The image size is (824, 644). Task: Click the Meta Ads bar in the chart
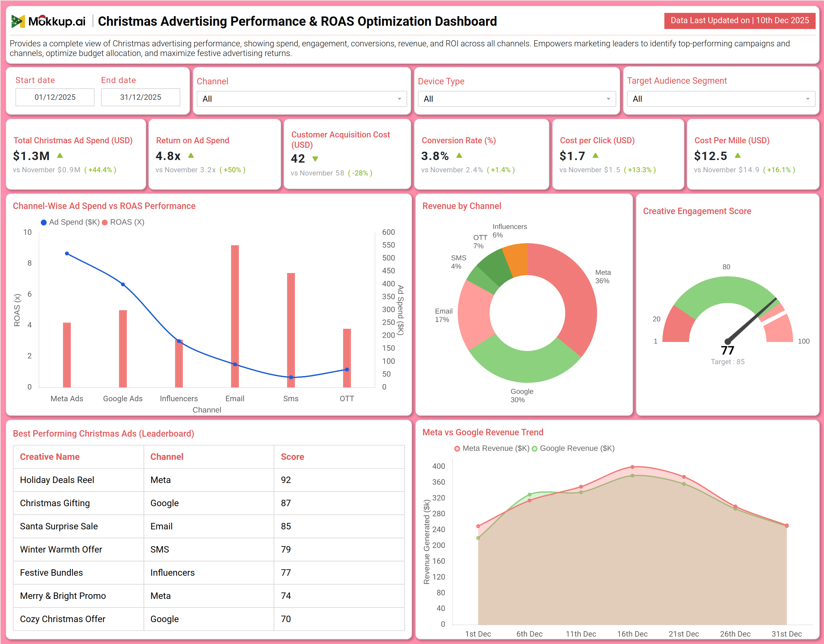tap(67, 355)
